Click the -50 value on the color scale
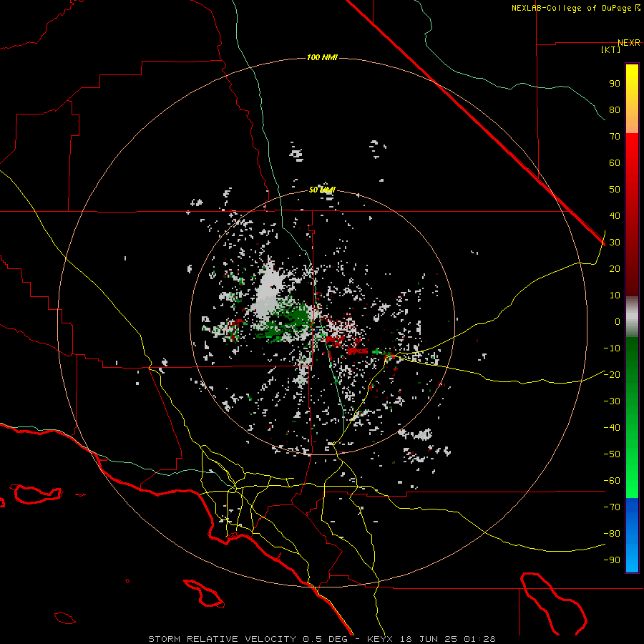This screenshot has height=644, width=644. point(612,454)
